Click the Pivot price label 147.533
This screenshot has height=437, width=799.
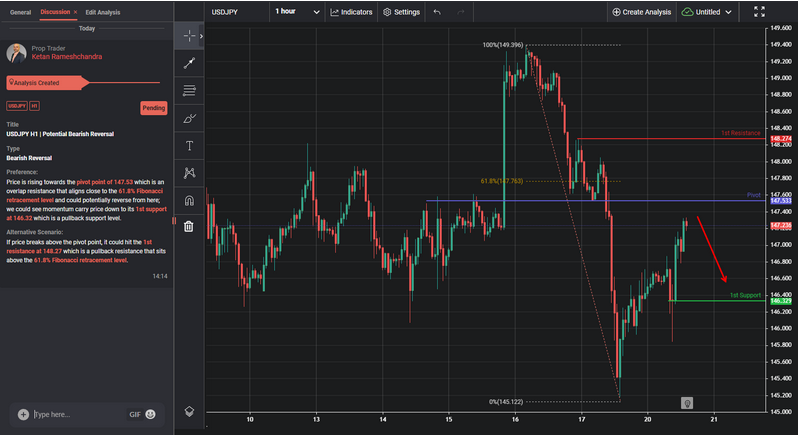click(781, 201)
